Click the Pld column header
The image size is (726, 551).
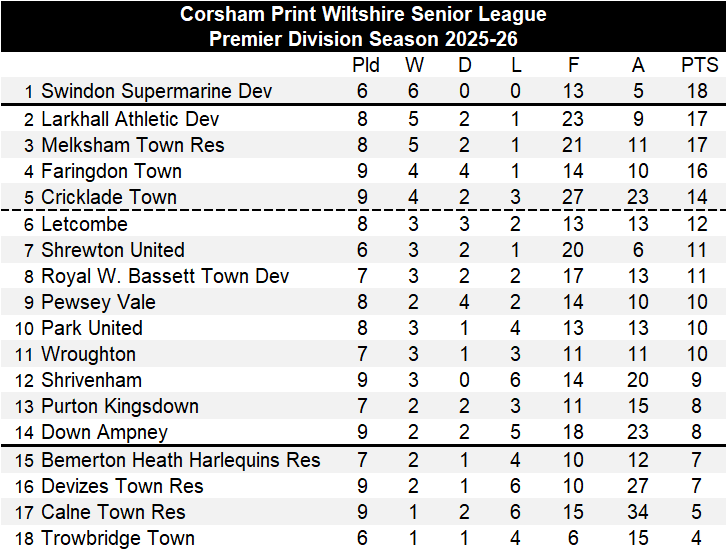pyautogui.click(x=366, y=65)
